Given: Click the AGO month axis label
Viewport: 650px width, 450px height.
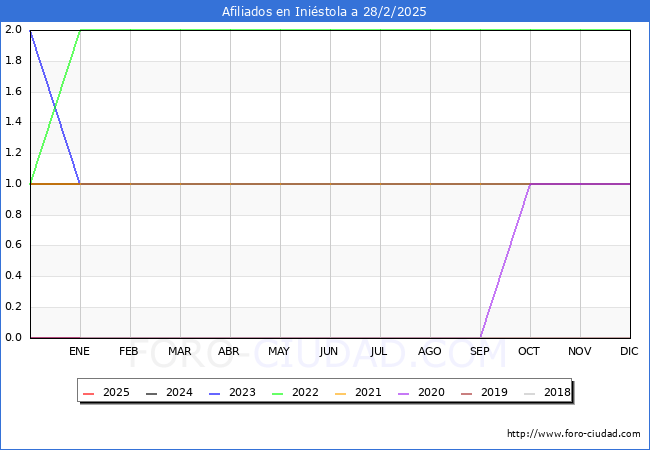Looking at the screenshot, I should (429, 351).
